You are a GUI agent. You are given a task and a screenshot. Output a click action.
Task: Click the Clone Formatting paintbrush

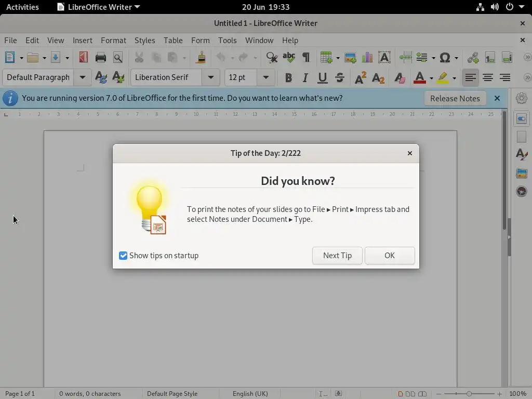[x=201, y=57]
